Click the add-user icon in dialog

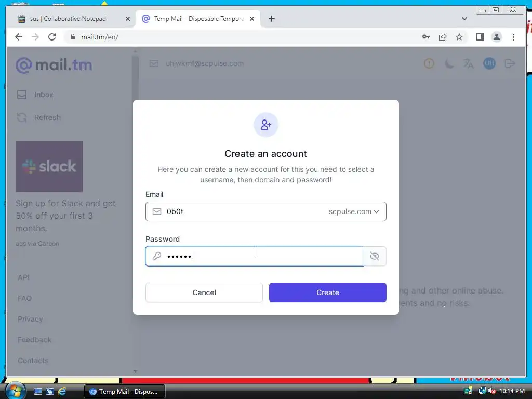(x=265, y=125)
